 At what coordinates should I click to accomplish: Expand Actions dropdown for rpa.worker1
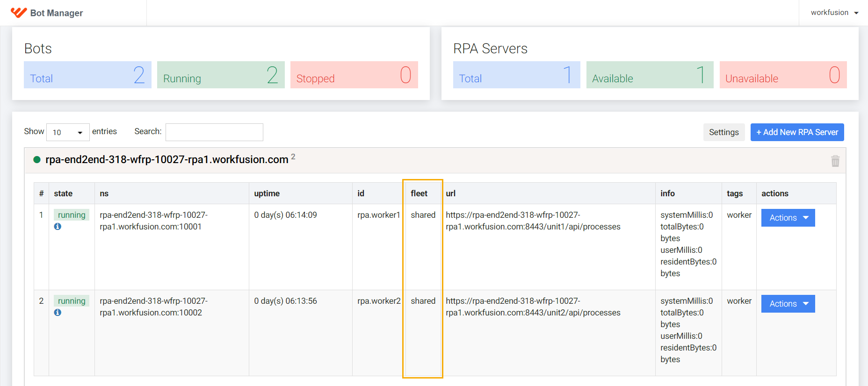coord(788,218)
